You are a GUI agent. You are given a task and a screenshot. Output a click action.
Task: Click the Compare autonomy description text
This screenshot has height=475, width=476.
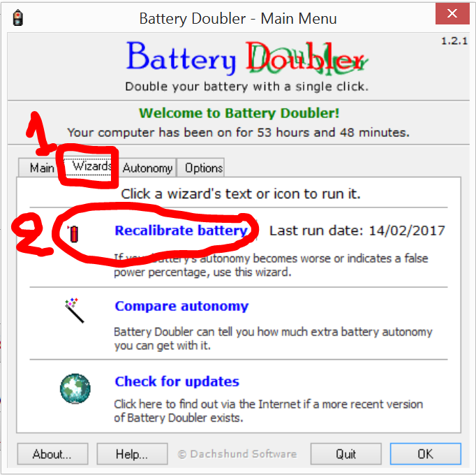tap(273, 339)
